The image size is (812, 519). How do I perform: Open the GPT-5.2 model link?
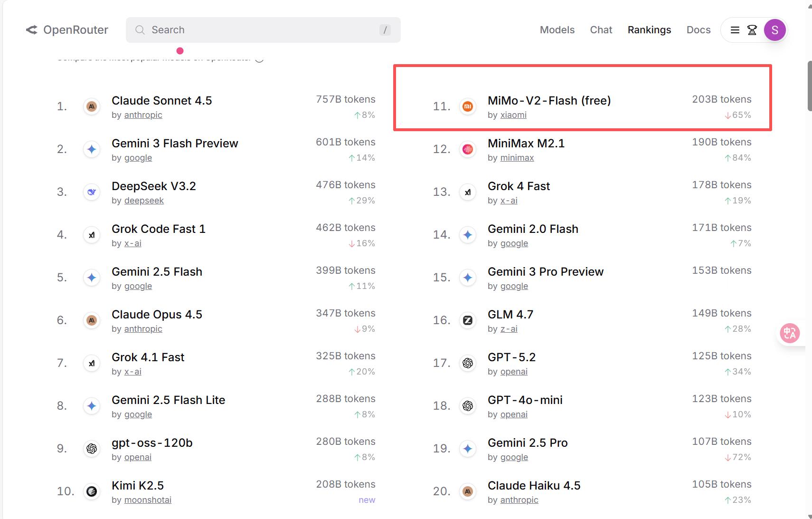[512, 357]
